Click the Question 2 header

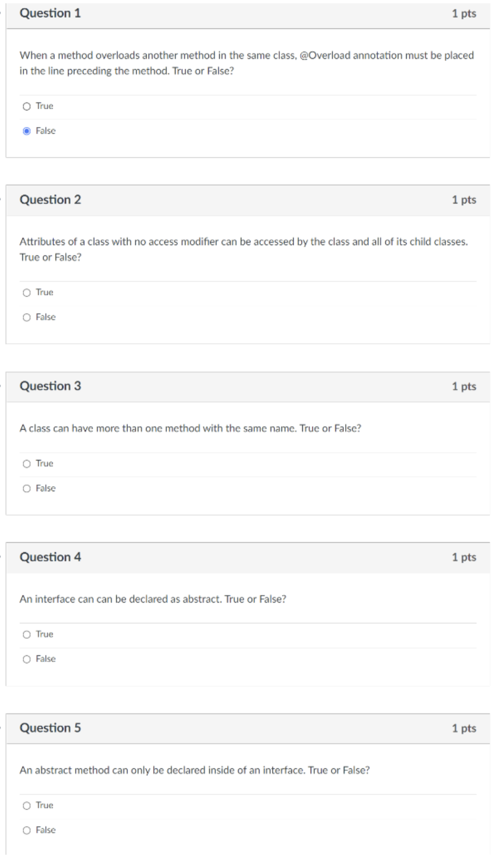[x=49, y=200]
